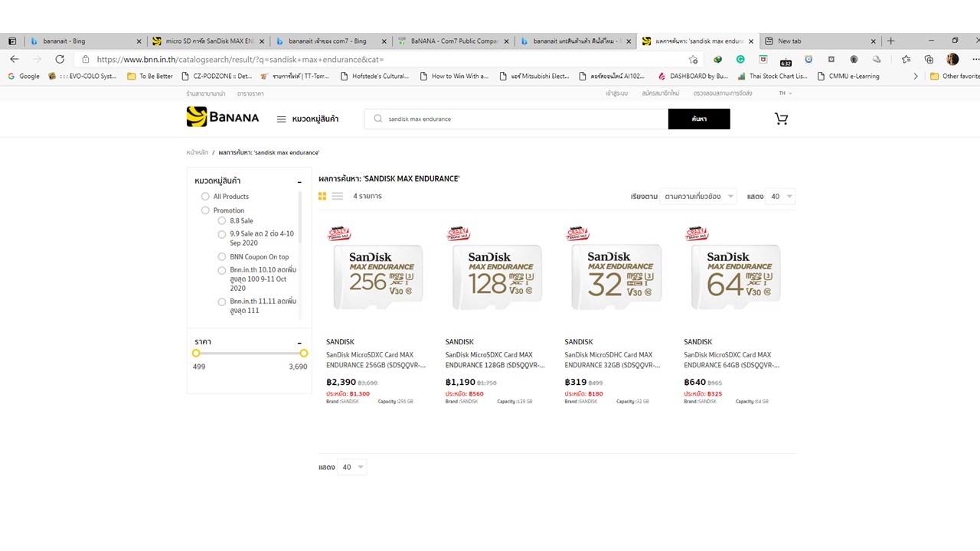Switch to BaNANA - Com7 Public Company tab
The image size is (980, 551).
(x=452, y=41)
